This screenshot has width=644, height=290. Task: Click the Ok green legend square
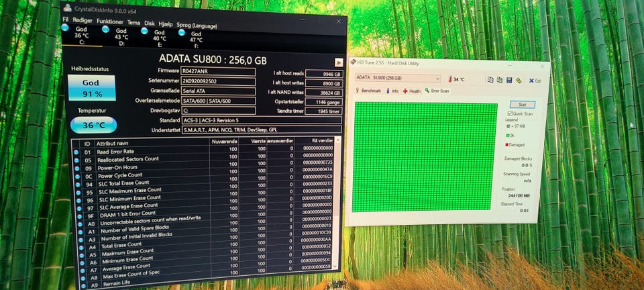(507, 135)
